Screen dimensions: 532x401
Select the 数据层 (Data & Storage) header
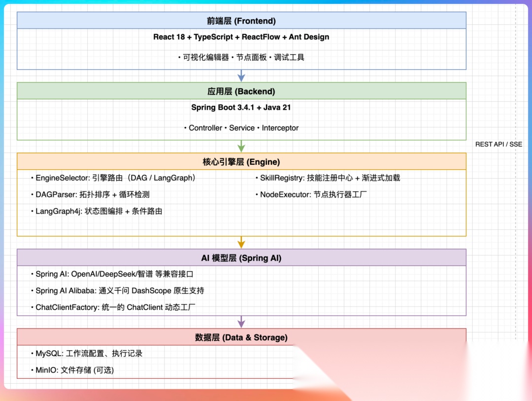[241, 337]
